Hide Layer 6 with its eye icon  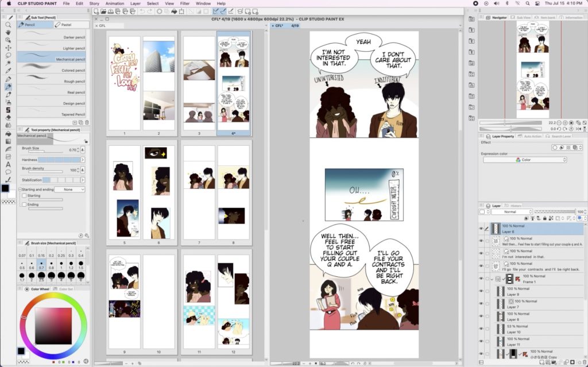(481, 229)
